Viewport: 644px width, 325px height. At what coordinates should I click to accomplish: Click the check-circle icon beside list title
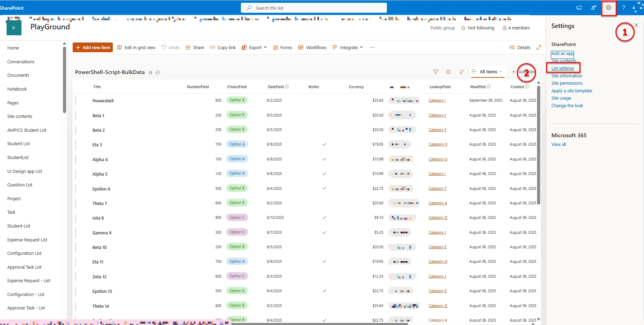pyautogui.click(x=158, y=73)
